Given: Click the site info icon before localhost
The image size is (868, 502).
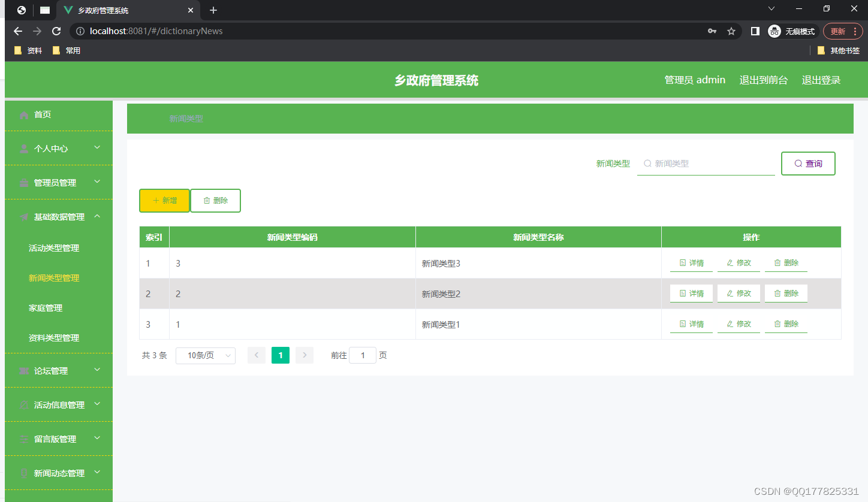Looking at the screenshot, I should tap(80, 31).
